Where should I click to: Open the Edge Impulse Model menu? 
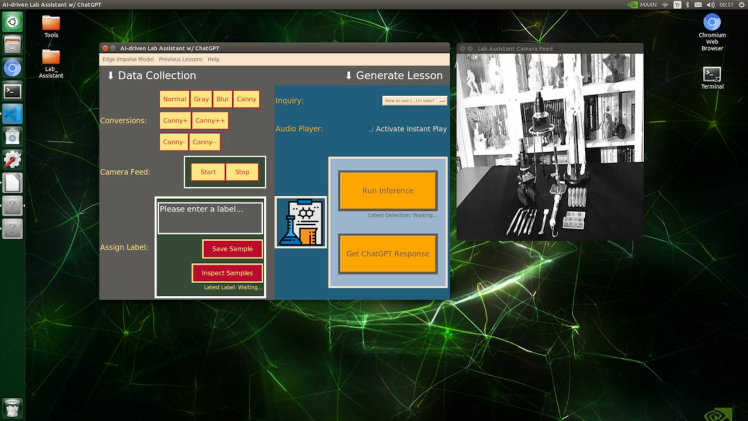click(x=128, y=59)
